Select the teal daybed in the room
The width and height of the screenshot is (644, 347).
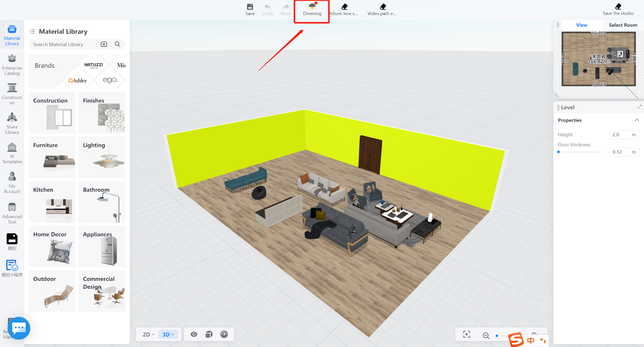pos(246,180)
